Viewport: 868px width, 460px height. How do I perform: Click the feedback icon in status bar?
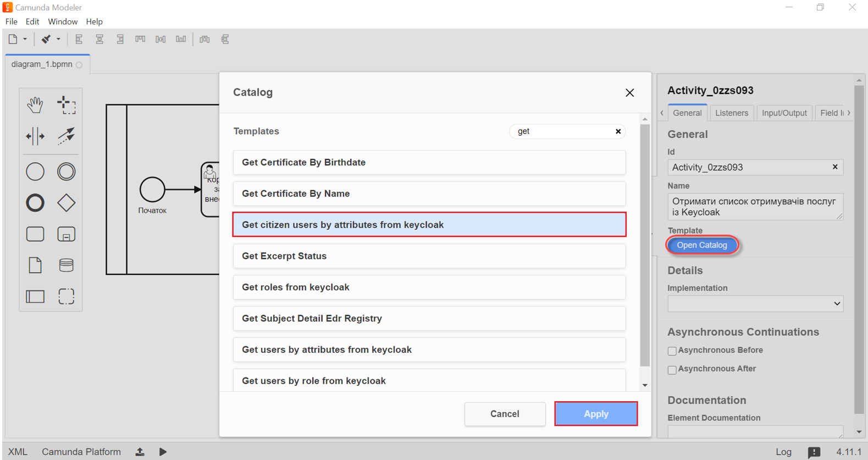click(814, 452)
